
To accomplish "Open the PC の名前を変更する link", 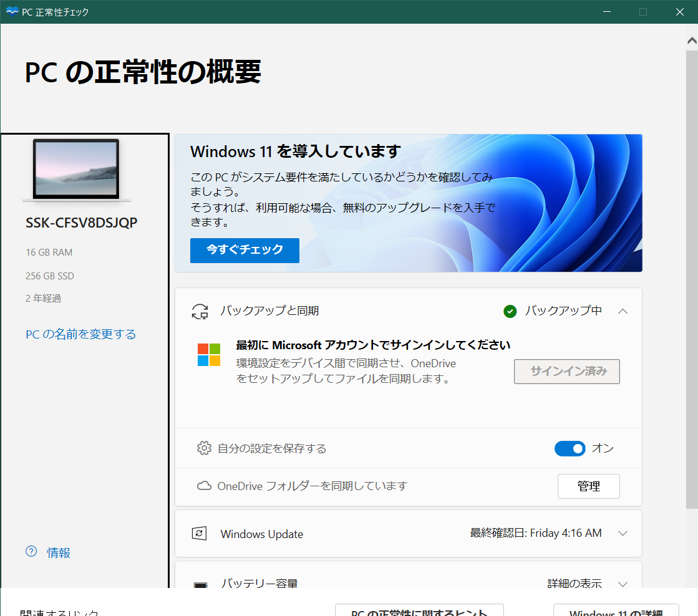I will (80, 334).
